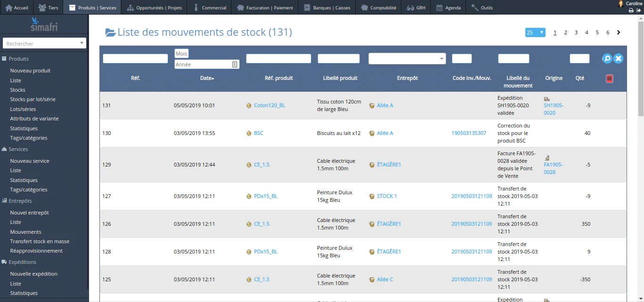This screenshot has height=302, width=644.
Task: Go to page 3
Action: [x=576, y=32]
